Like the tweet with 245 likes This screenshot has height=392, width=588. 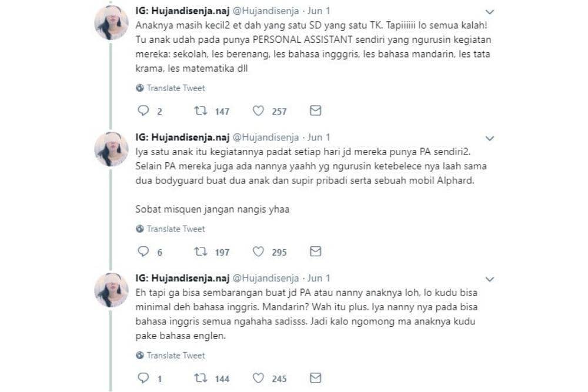(258, 378)
